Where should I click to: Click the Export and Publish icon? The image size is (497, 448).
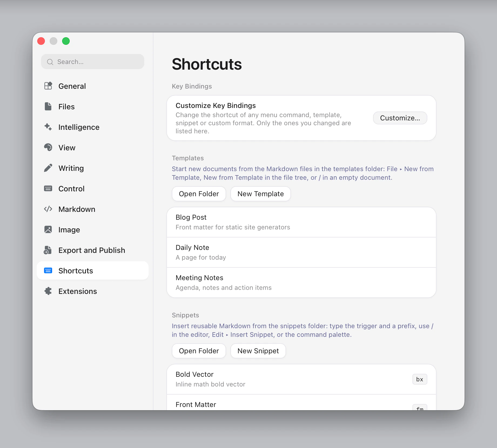click(48, 250)
